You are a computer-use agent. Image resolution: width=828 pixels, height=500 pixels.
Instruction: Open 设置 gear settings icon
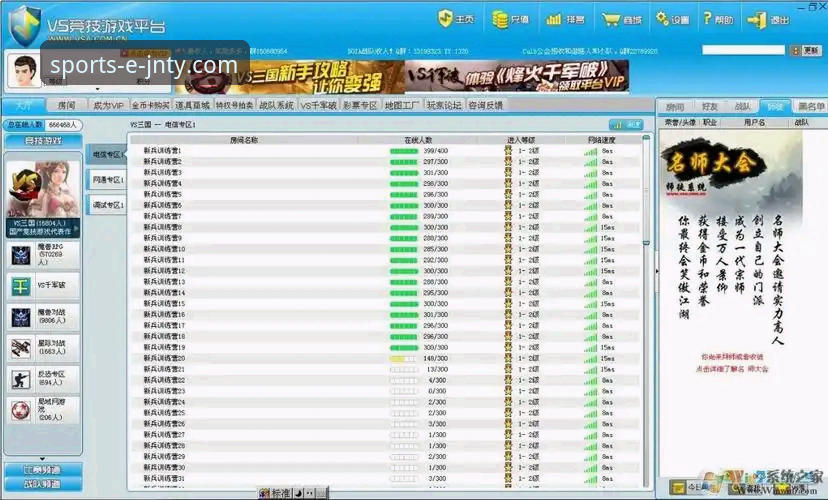coord(662,18)
